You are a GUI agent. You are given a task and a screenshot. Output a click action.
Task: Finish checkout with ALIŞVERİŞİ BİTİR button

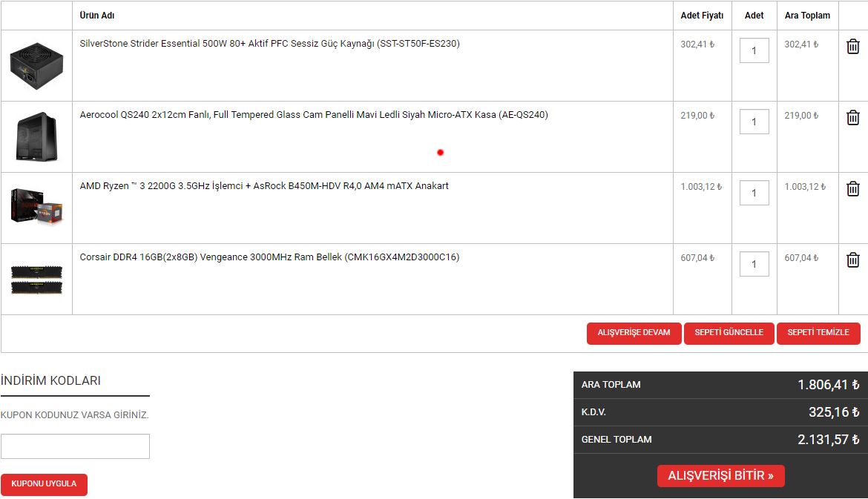click(721, 476)
